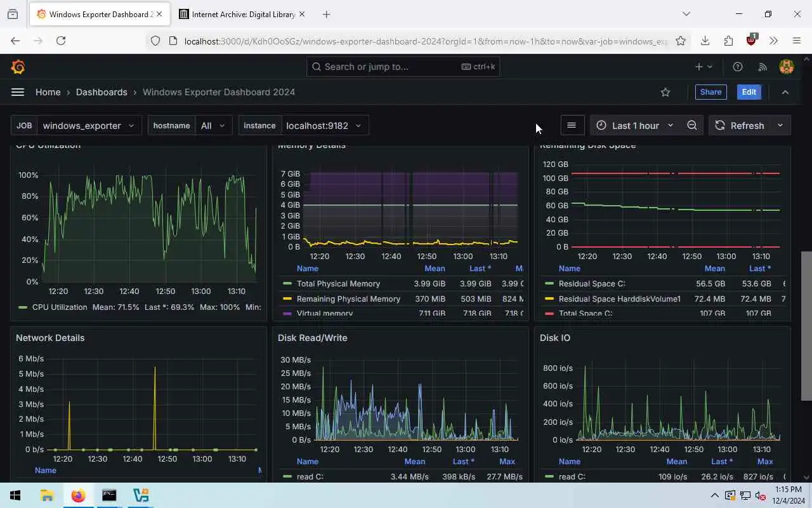Expand the JOB windows_exporter dropdown
The height and width of the screenshot is (508, 812).
point(89,126)
